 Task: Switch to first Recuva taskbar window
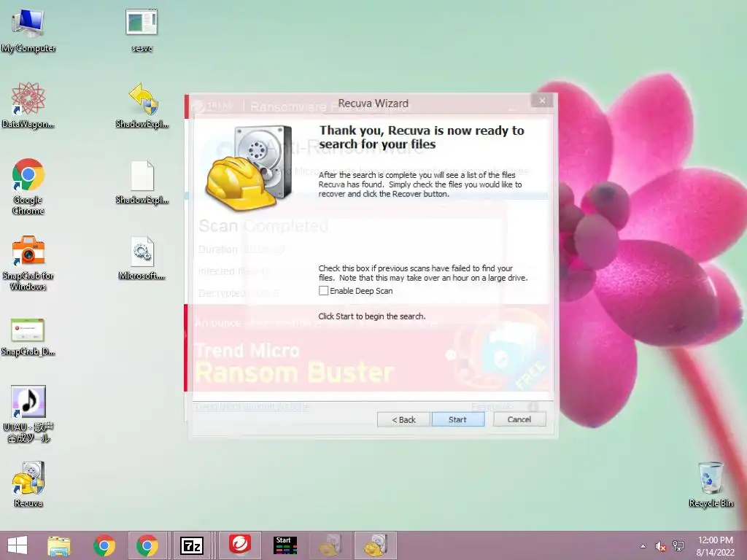pyautogui.click(x=330, y=545)
